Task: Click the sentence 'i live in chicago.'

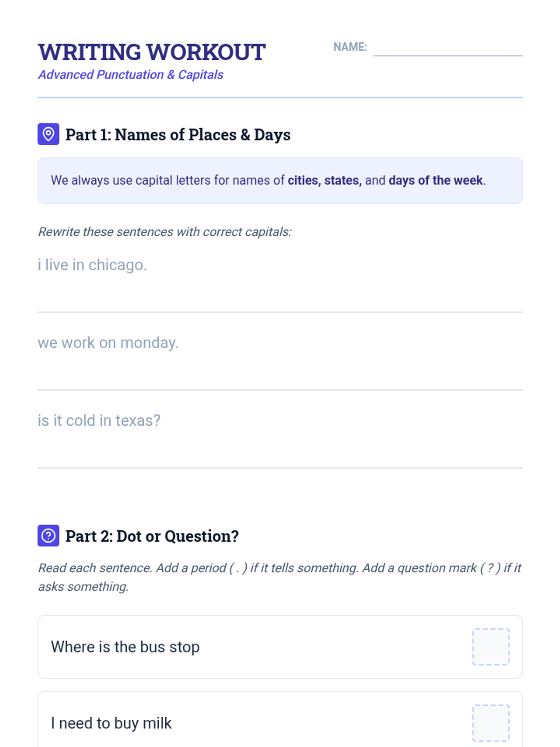Action: click(92, 265)
